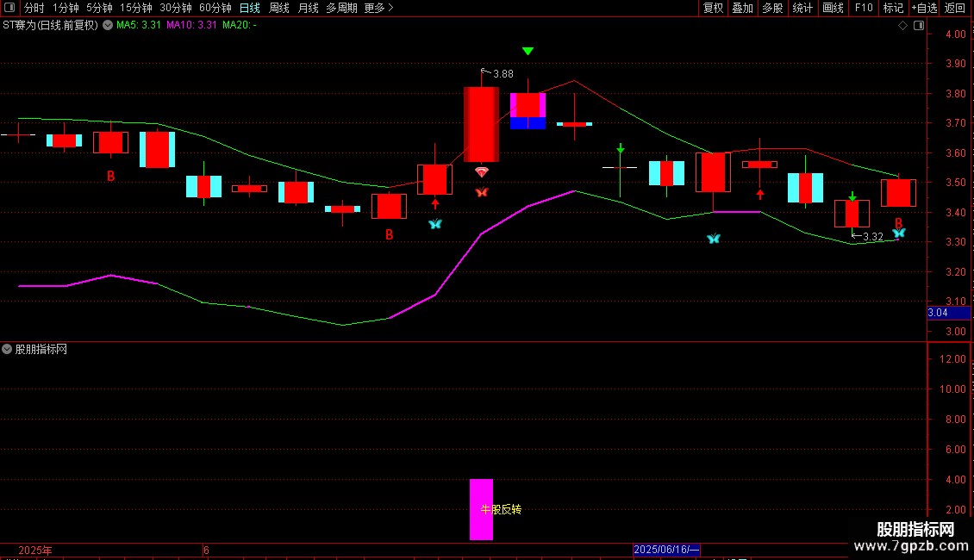Select the 60分钟 period tab
This screenshot has height=560, width=974.
215,8
